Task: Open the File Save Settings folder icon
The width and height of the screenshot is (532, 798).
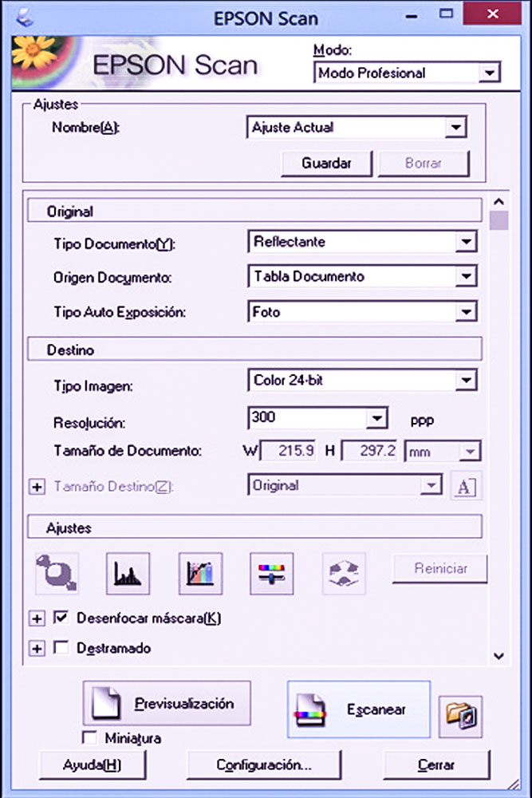Action: 460,717
